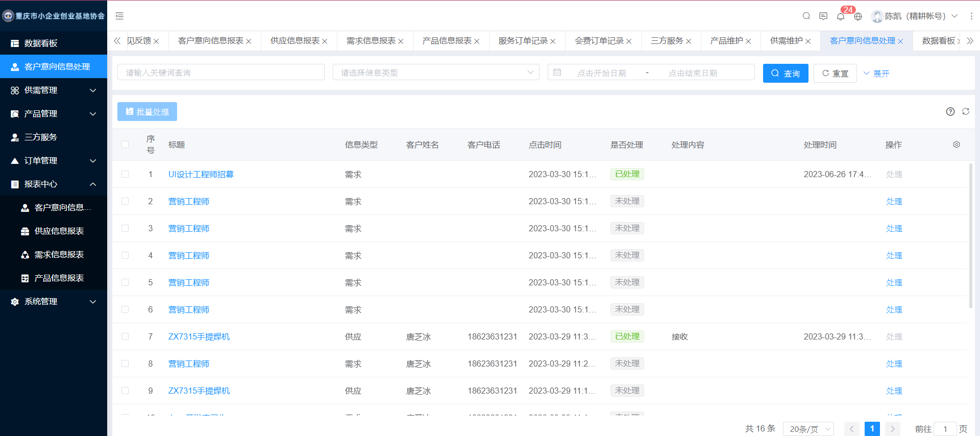Expand the 系统管理 sidebar menu

click(54, 302)
